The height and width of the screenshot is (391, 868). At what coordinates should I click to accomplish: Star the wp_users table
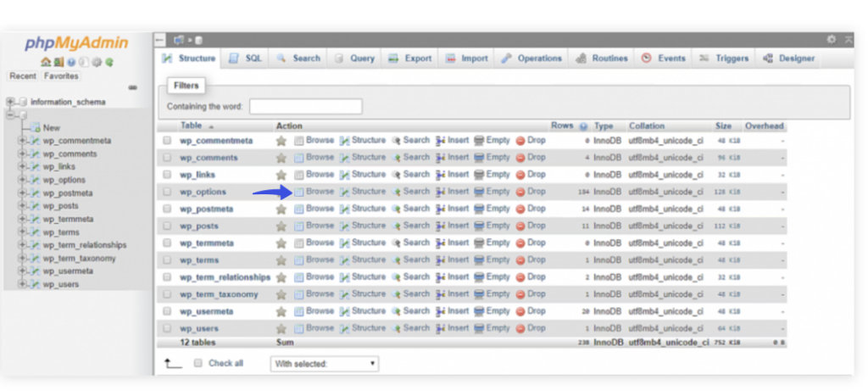tap(281, 328)
